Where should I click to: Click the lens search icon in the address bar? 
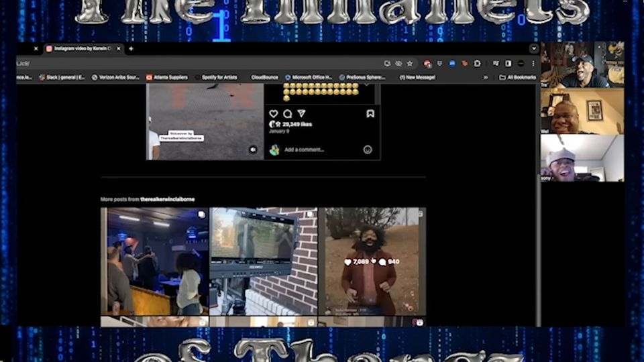pyautogui.click(x=387, y=64)
